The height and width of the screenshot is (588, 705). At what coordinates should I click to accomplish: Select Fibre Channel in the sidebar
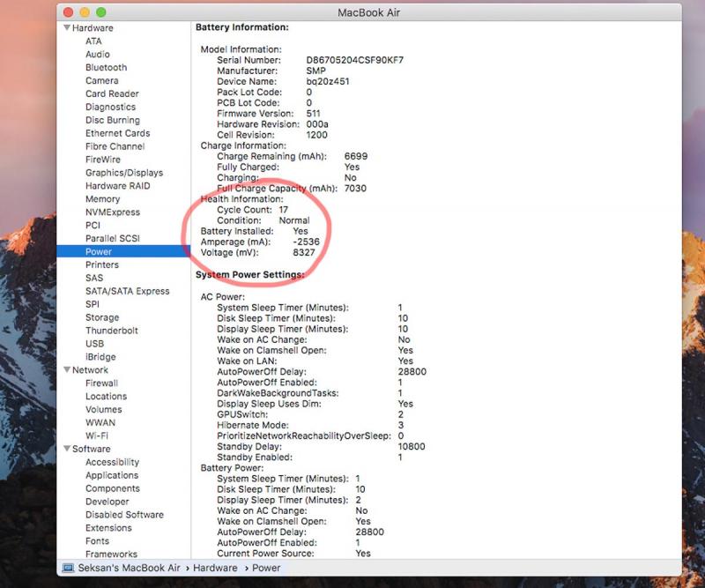[x=115, y=146]
